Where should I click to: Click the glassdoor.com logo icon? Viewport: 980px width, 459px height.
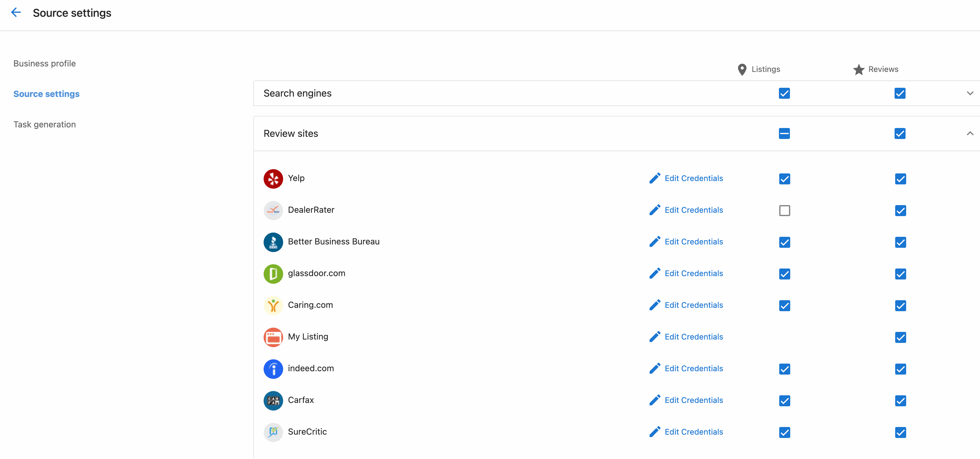273,274
